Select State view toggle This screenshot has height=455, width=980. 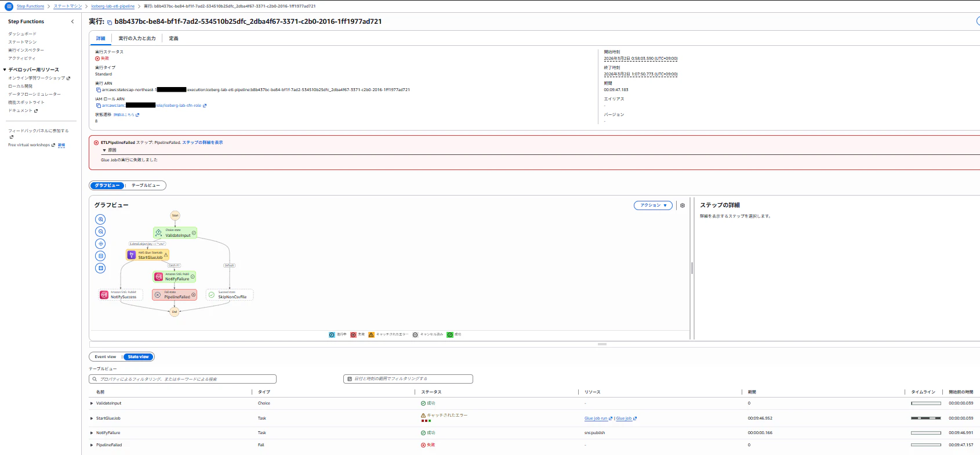tap(139, 357)
